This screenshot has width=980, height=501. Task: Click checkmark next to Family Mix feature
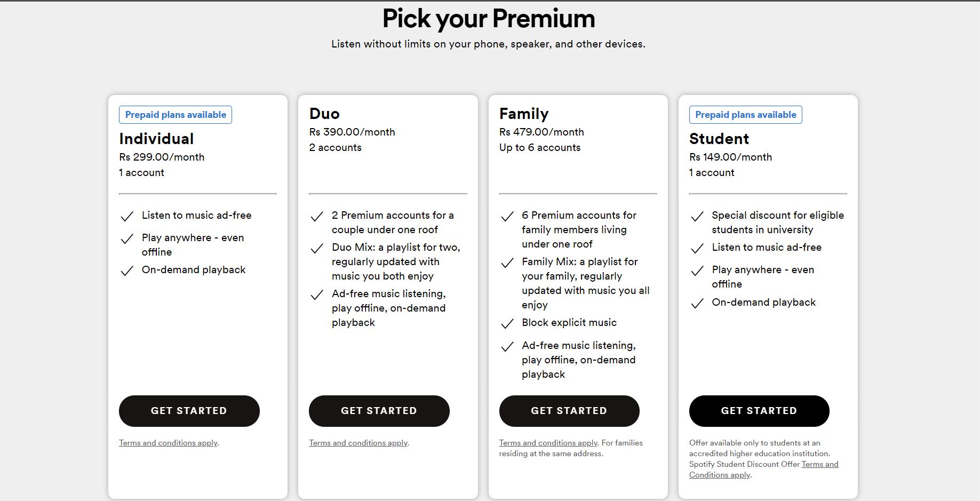507,263
